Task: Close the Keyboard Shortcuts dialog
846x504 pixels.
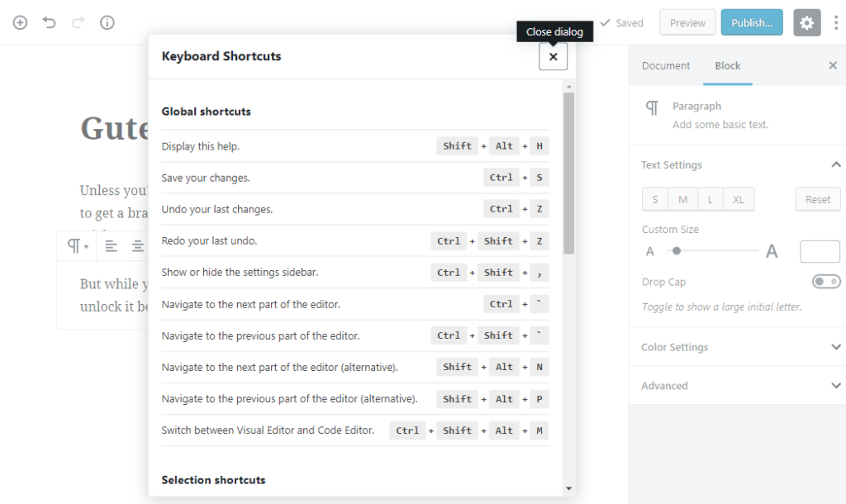Action: click(553, 56)
